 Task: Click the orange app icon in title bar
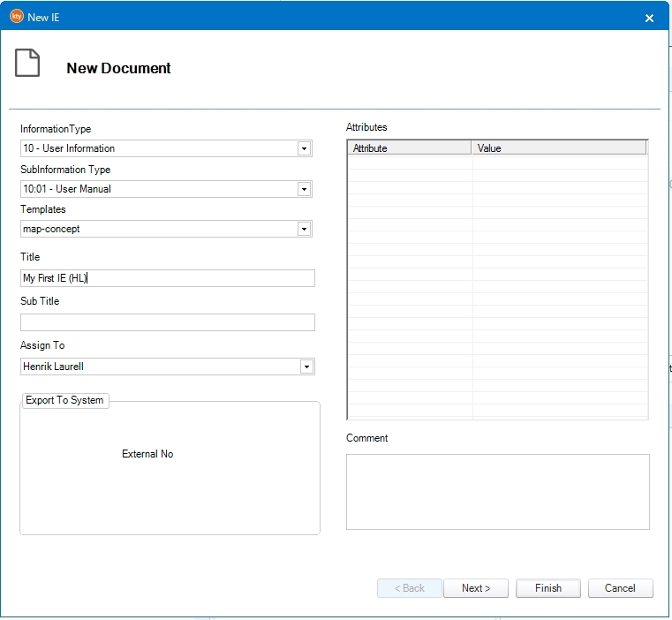16,17
